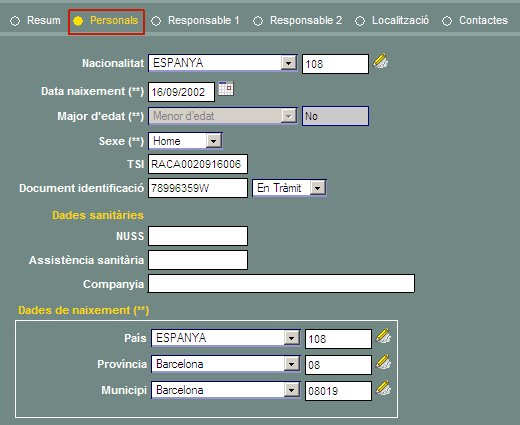Click the pencil icon beside Província code 08
Viewport: 520px width, 425px height.
[383, 362]
